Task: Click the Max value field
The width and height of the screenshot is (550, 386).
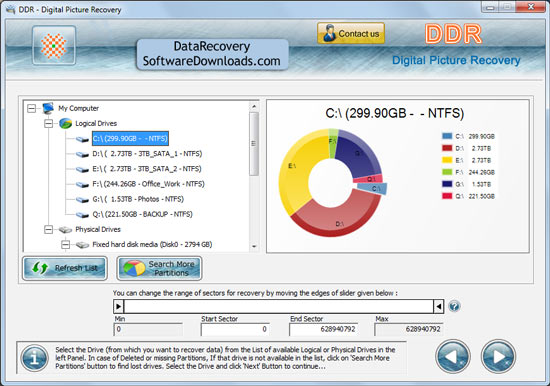Action: click(409, 329)
